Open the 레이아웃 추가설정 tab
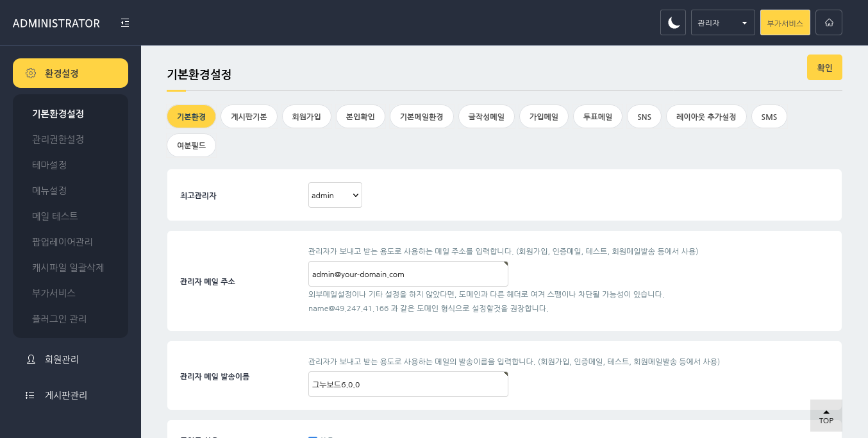Image resolution: width=868 pixels, height=438 pixels. click(706, 117)
